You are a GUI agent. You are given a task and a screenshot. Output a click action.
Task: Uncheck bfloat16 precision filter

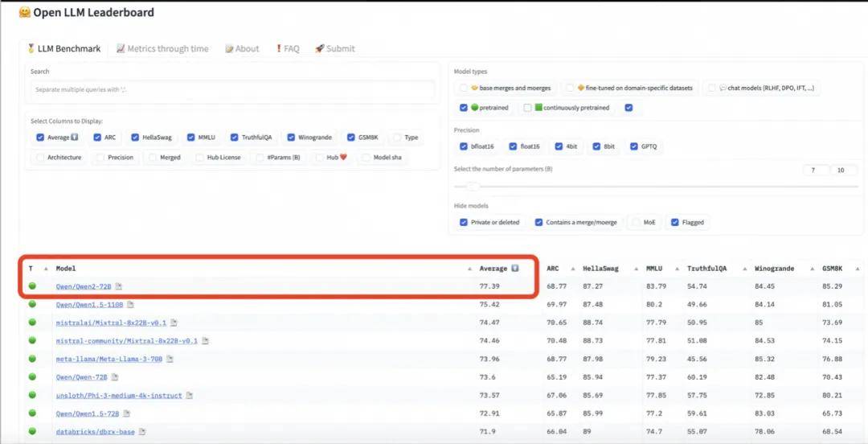[x=464, y=146]
